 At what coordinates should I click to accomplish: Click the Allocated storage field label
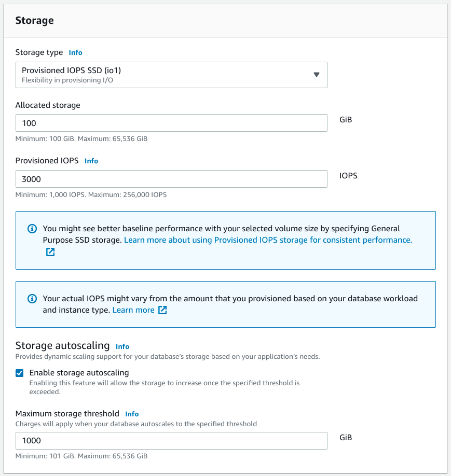point(48,105)
